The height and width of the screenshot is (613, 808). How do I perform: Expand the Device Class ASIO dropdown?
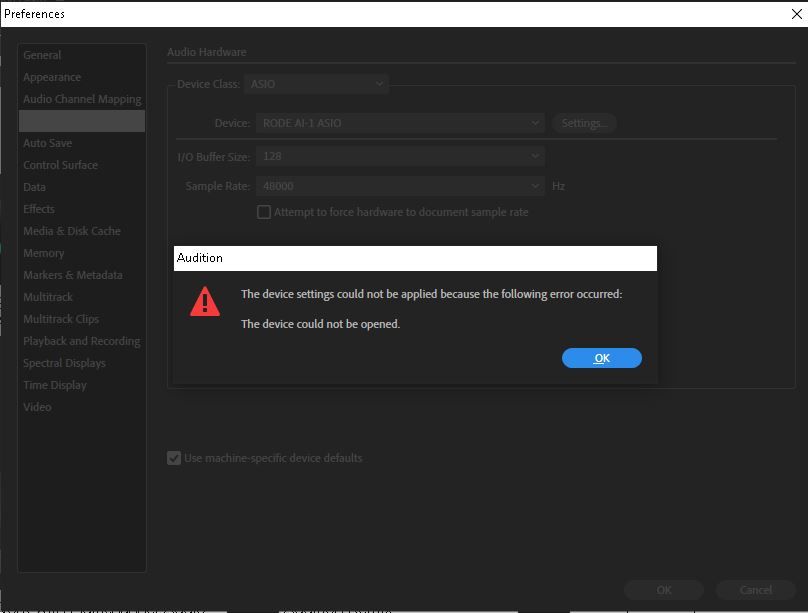point(316,84)
